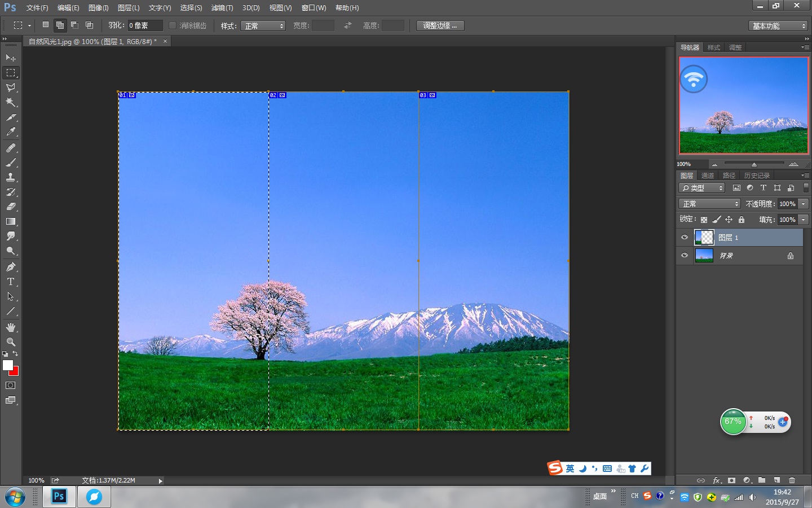Click the delete layer trash icon
812x508 pixels.
click(792, 480)
